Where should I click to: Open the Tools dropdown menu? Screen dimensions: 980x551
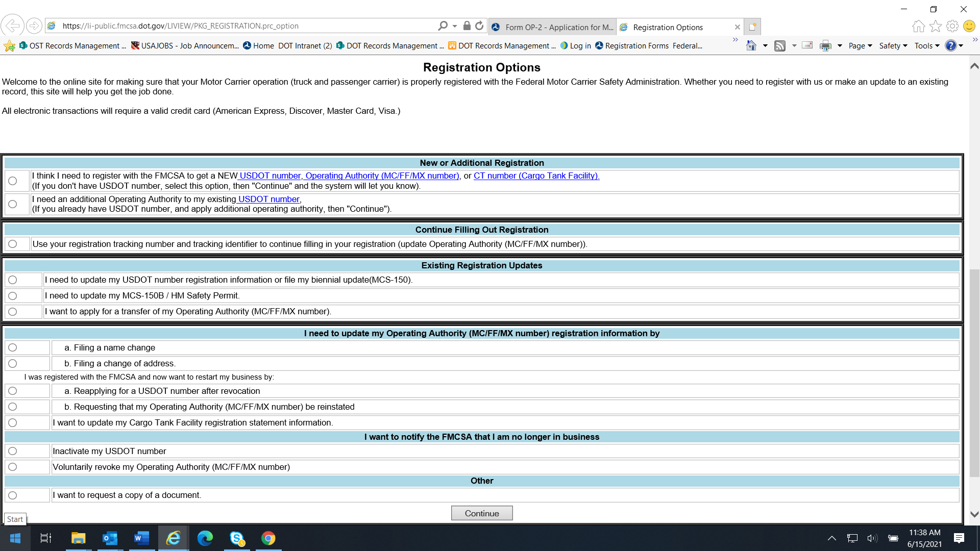click(926, 46)
